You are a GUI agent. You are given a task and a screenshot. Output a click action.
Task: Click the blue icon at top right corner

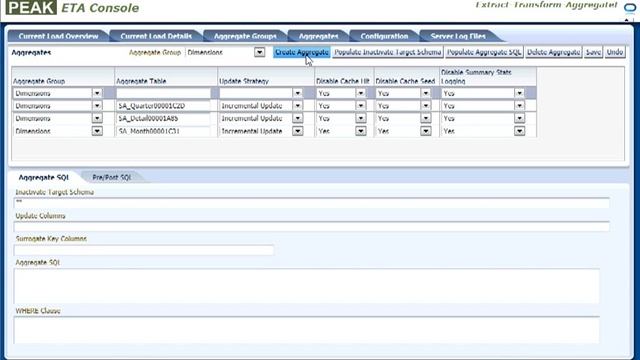click(x=630, y=8)
